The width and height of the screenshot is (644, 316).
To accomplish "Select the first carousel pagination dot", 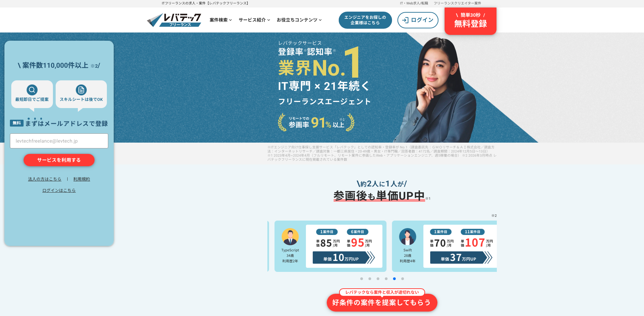I will pos(362,279).
